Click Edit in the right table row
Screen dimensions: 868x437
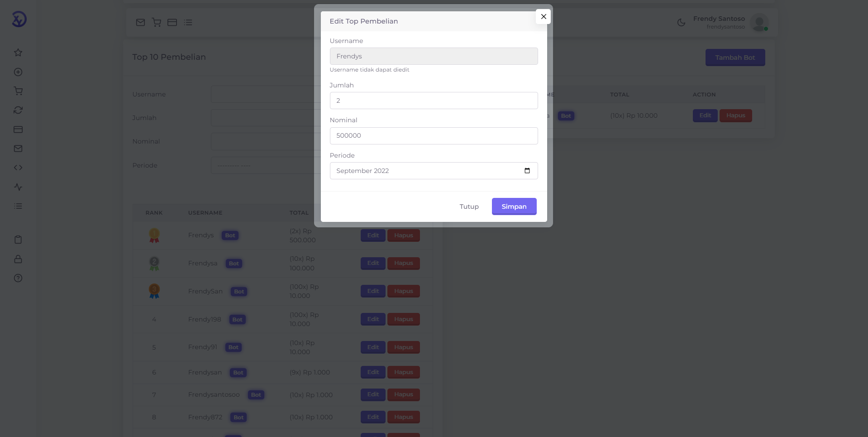[705, 115]
